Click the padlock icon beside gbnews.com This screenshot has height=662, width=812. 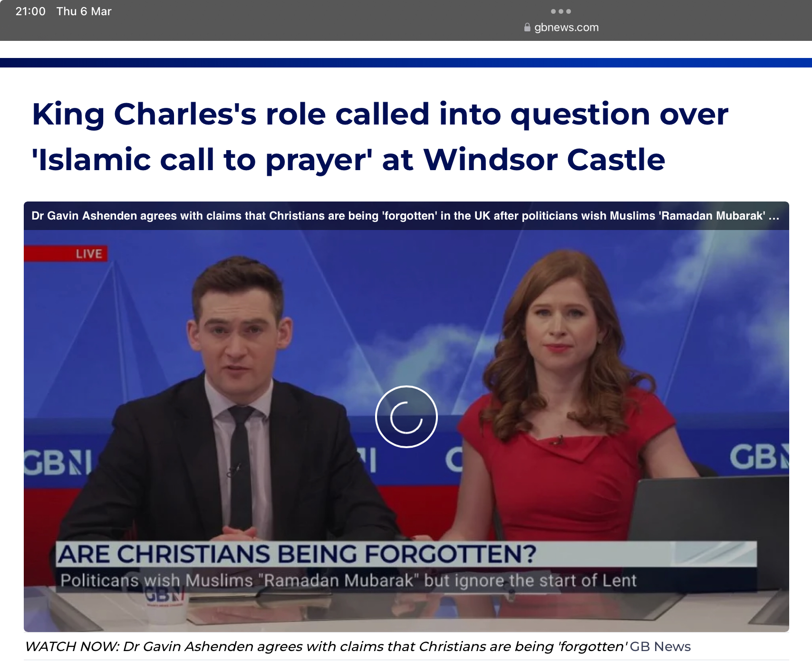(x=527, y=28)
